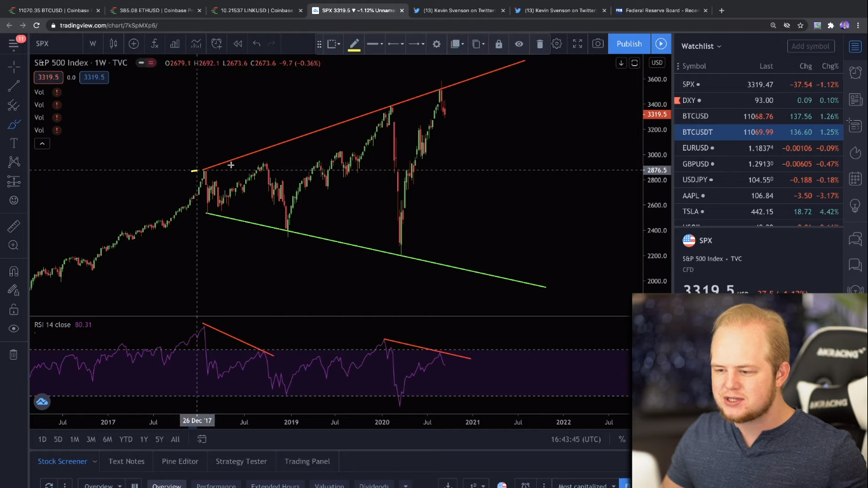The width and height of the screenshot is (868, 488).
Task: Select the text annotation tool
Action: click(x=13, y=143)
